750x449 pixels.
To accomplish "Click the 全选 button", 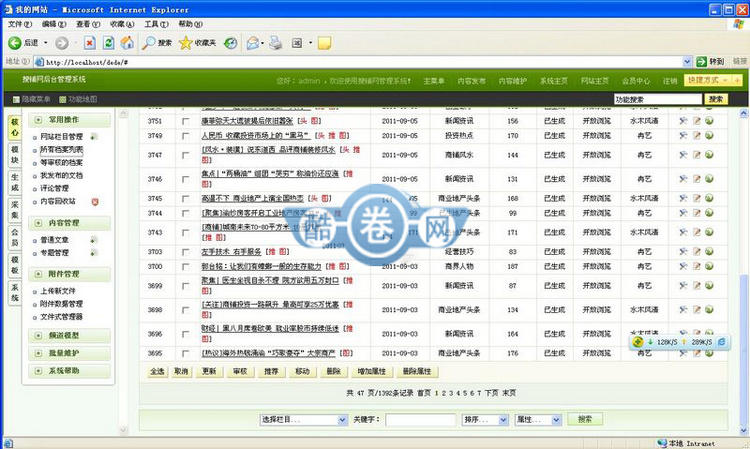I will pos(157,371).
